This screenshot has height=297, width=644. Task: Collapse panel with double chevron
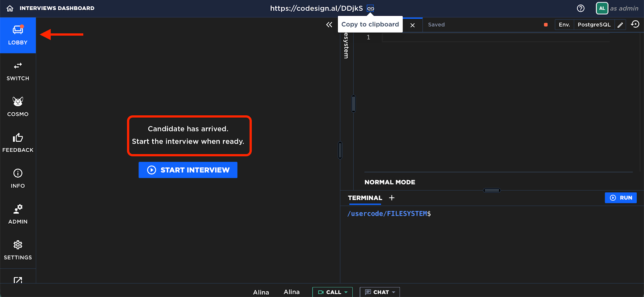(x=329, y=25)
